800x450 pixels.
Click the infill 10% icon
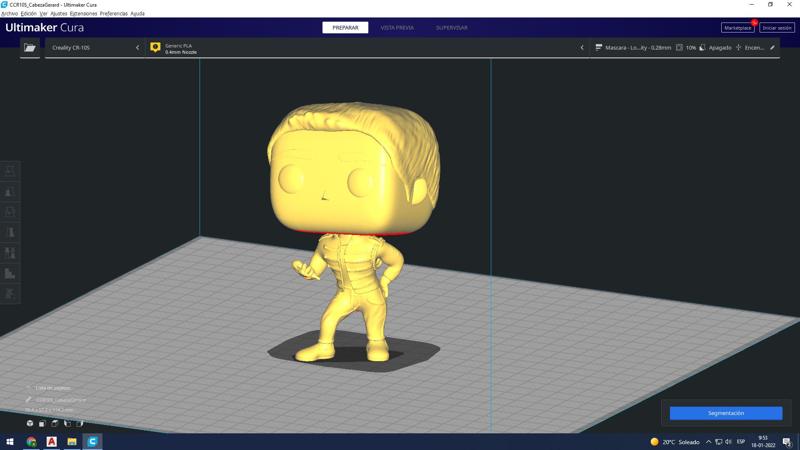coord(679,47)
